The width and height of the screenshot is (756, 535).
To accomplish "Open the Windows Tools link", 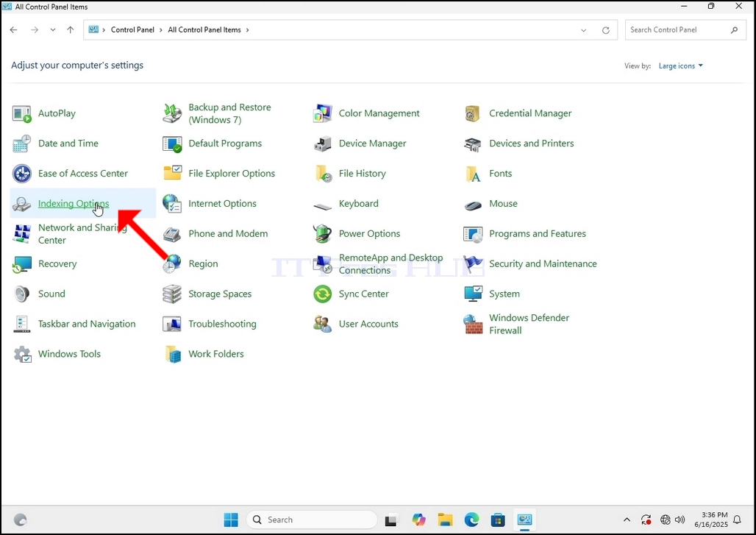I will [69, 354].
